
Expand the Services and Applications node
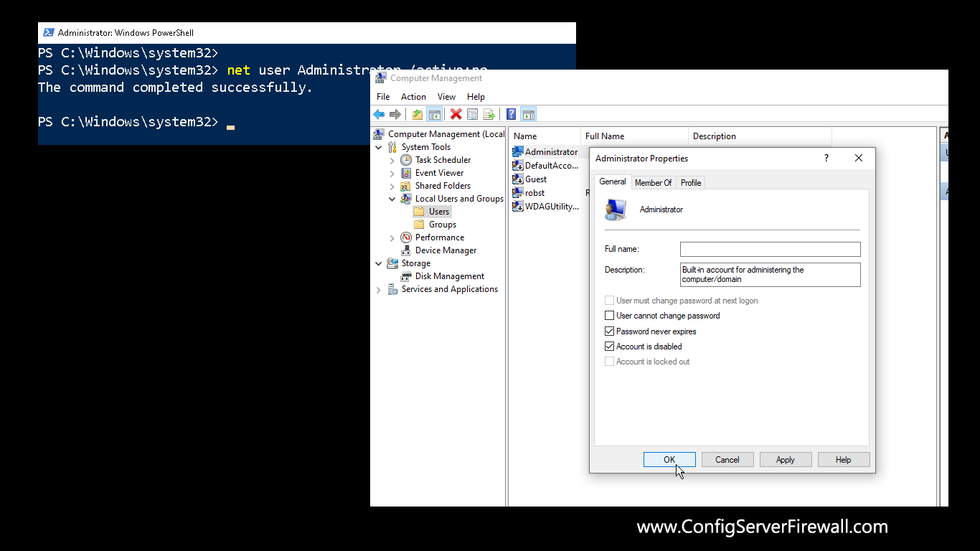click(379, 289)
